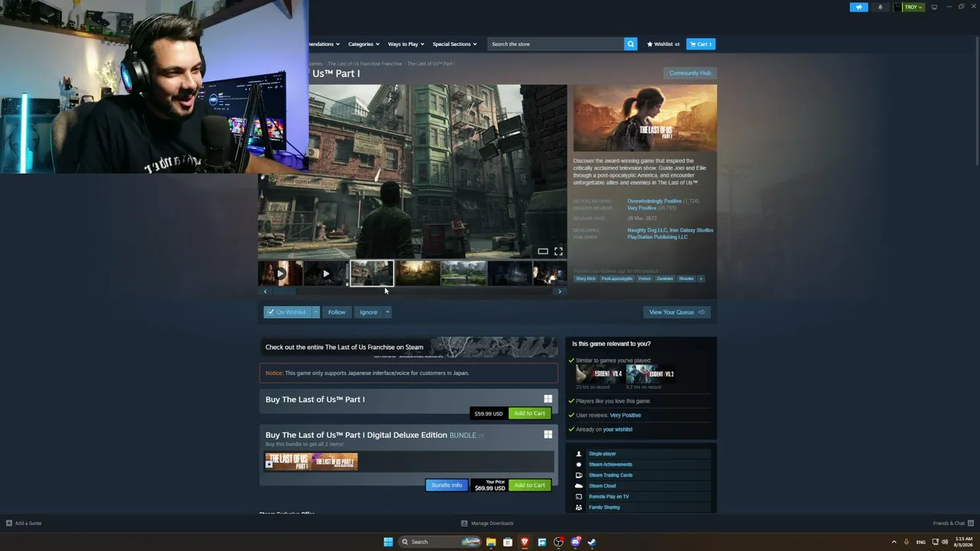This screenshot has width=980, height=551.
Task: Click the Steam icon in the taskbar
Action: click(592, 542)
